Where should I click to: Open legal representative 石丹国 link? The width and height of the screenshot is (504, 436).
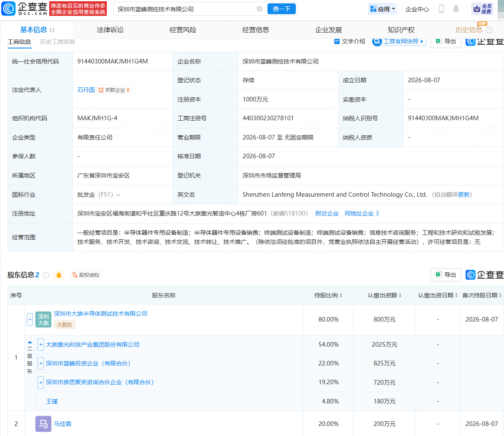[x=86, y=90]
